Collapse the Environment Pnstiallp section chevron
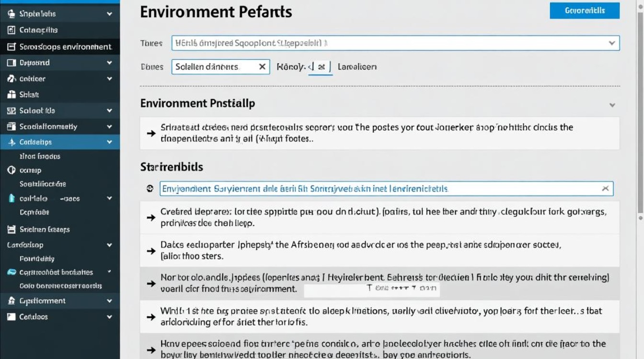The width and height of the screenshot is (644, 359). pyautogui.click(x=612, y=105)
